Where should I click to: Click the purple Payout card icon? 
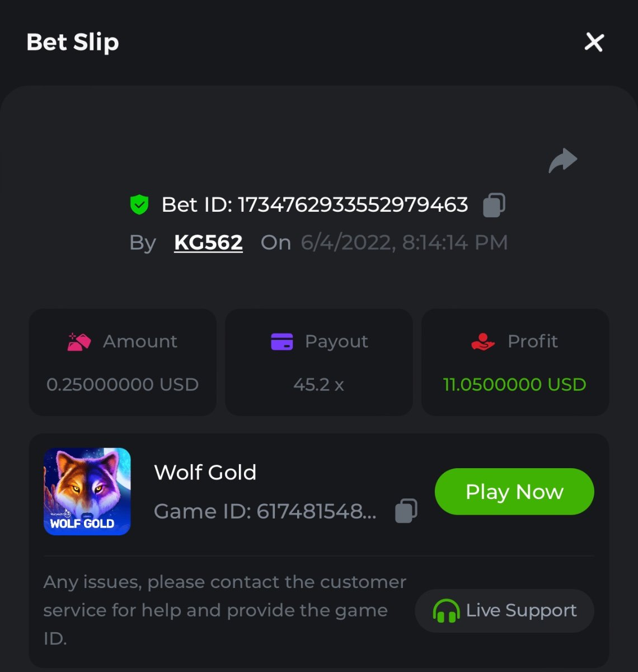pos(282,341)
